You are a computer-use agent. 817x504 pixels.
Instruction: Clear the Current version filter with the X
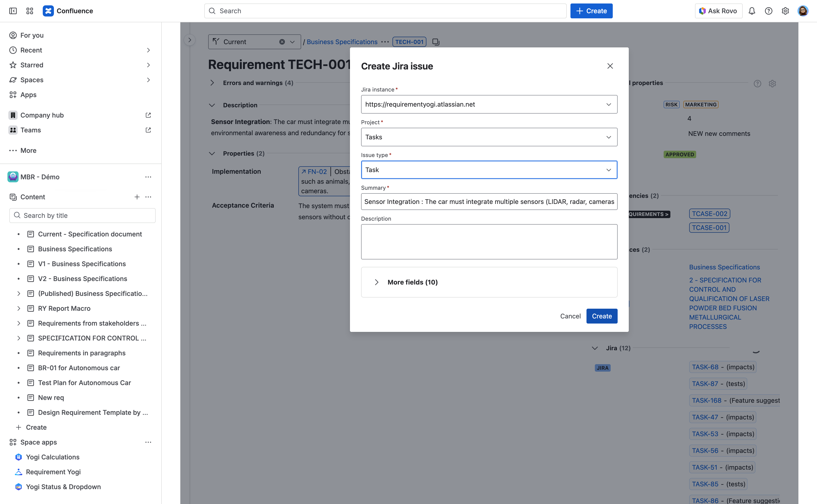pos(282,41)
